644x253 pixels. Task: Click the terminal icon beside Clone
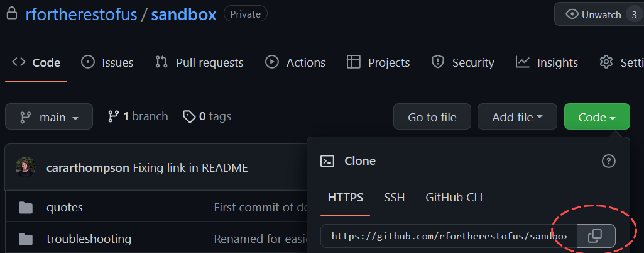[x=327, y=161]
